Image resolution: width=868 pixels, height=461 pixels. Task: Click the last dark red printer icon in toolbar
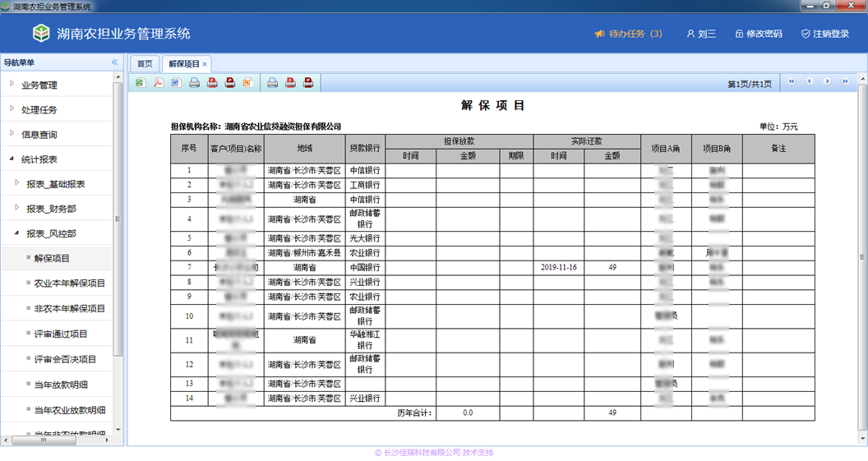308,83
